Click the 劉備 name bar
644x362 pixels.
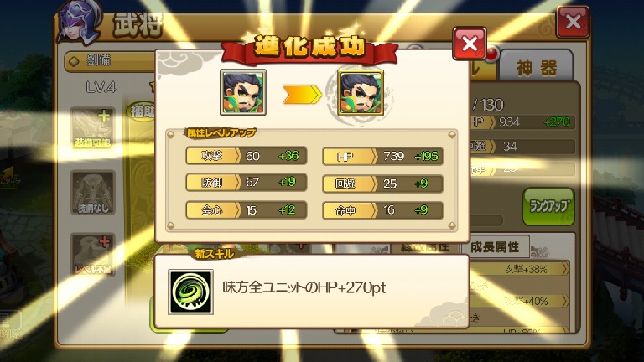(111, 61)
